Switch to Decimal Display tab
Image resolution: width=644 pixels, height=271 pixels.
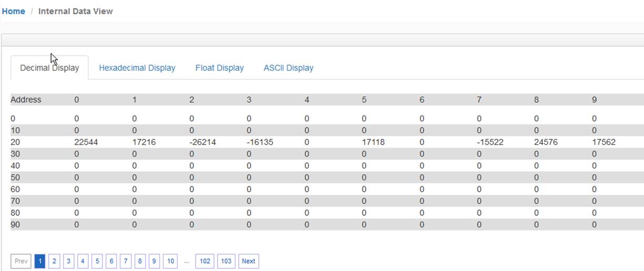pos(49,68)
